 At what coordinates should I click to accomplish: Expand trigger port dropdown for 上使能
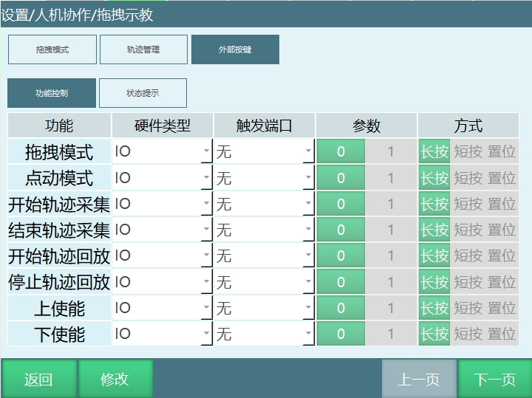point(265,308)
